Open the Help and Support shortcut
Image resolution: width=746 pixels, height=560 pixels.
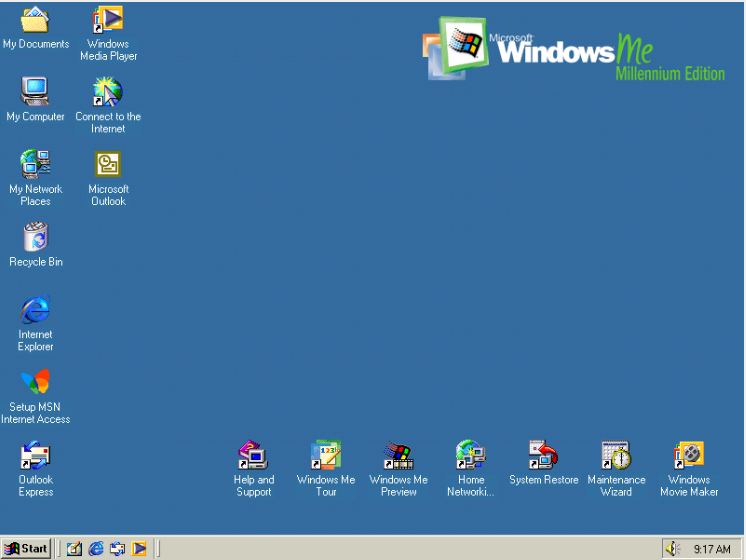pyautogui.click(x=253, y=455)
